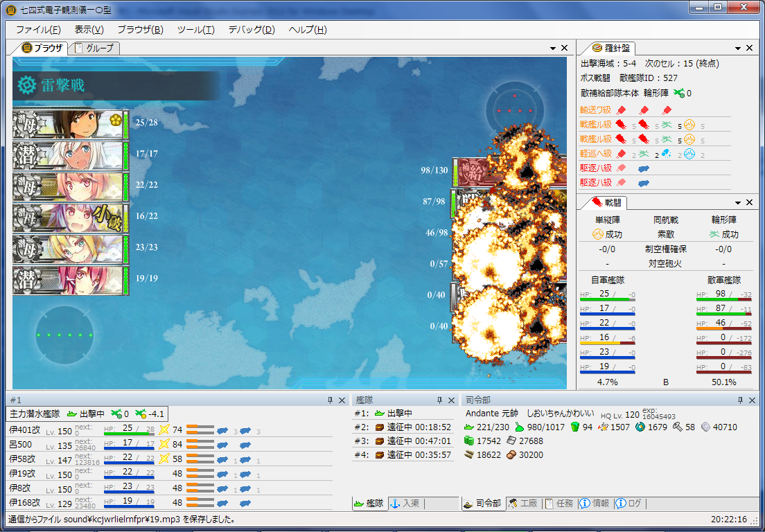This screenshot has height=532, width=765.
Task: Open the 羅針盤 panel dropdown arrow
Action: (x=738, y=48)
